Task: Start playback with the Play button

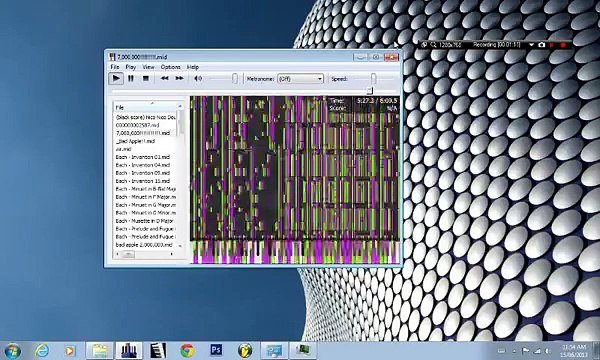Action: pos(116,79)
